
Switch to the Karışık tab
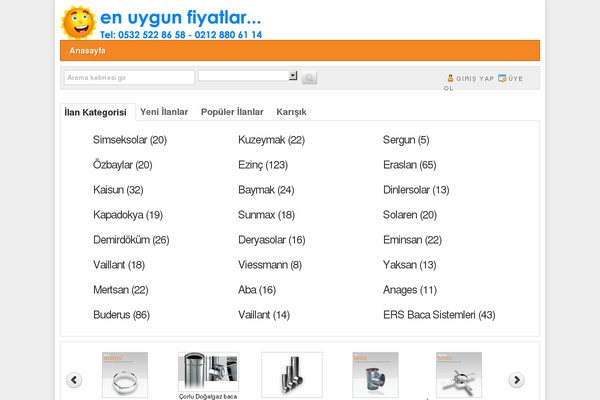coord(291,112)
